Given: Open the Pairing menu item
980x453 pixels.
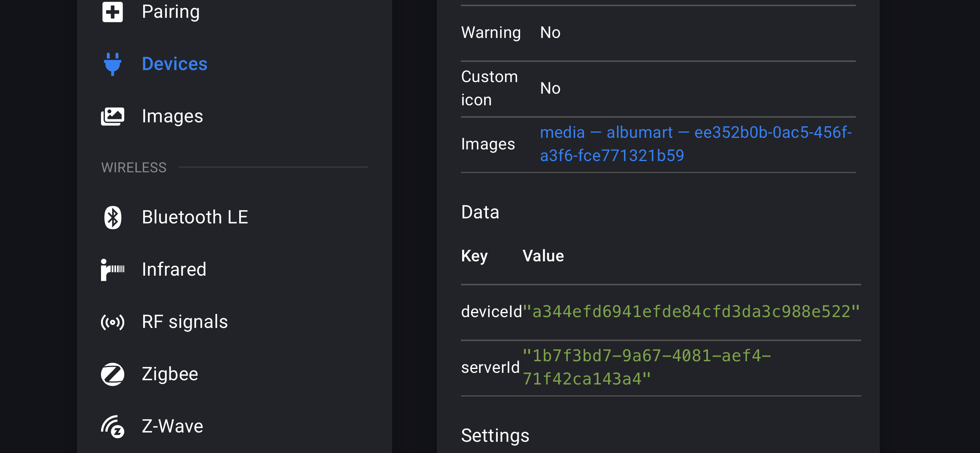Looking at the screenshot, I should 171,12.
